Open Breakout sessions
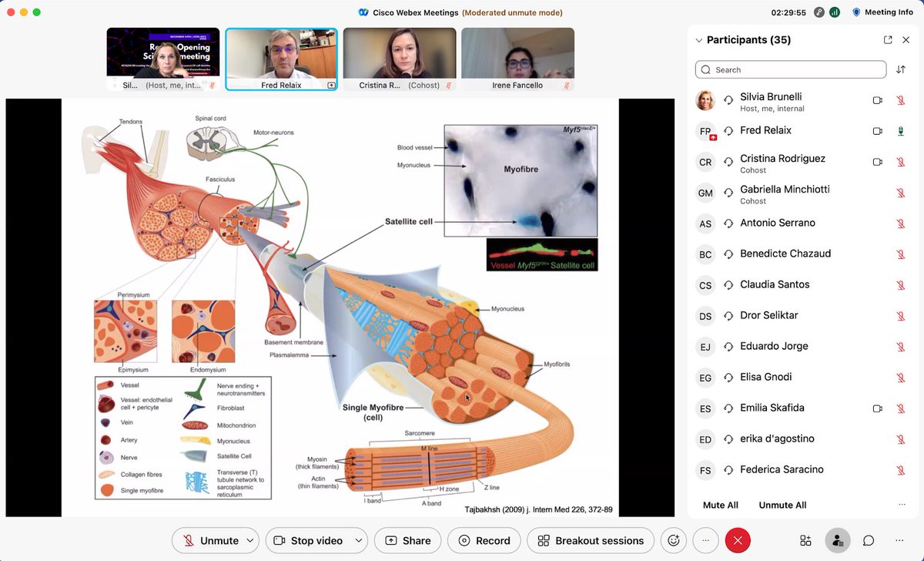 (x=591, y=540)
